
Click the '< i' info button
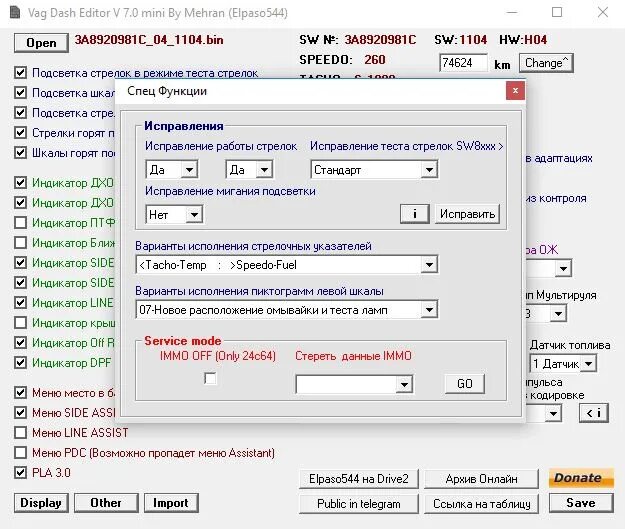pyautogui.click(x=594, y=413)
